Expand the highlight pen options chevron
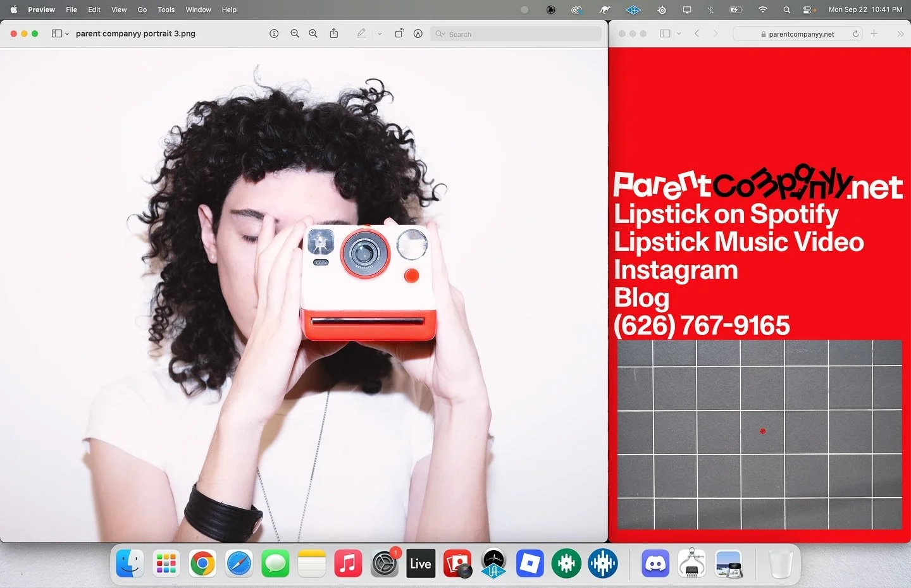 pos(380,34)
